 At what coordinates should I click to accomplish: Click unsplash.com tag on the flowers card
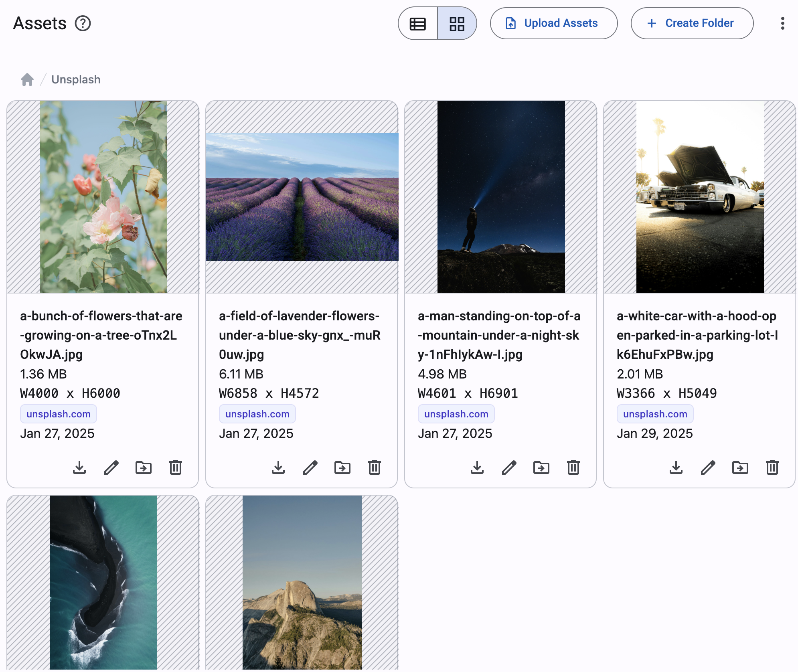coord(59,414)
